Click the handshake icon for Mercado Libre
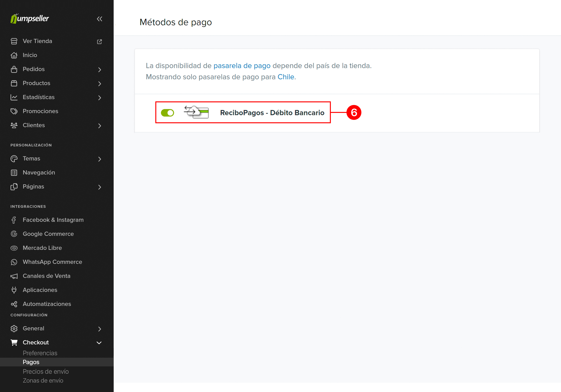Screen dimensions: 561x392 pyautogui.click(x=14, y=248)
